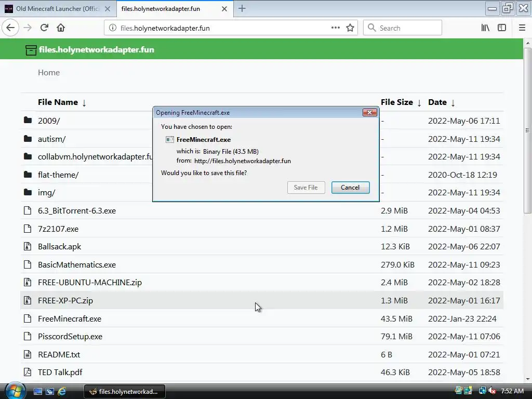The image size is (532, 399).
Task: Open the Windows Start orb
Action: pos(15,391)
